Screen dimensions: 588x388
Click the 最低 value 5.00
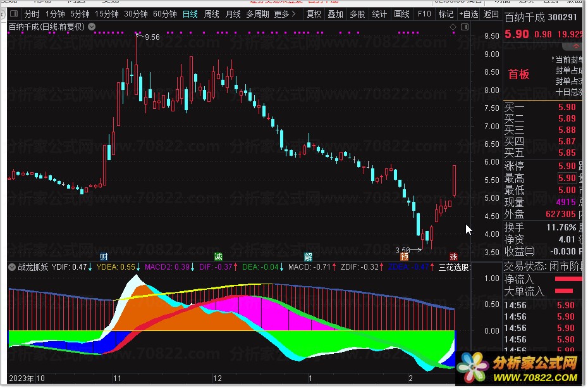click(x=567, y=190)
